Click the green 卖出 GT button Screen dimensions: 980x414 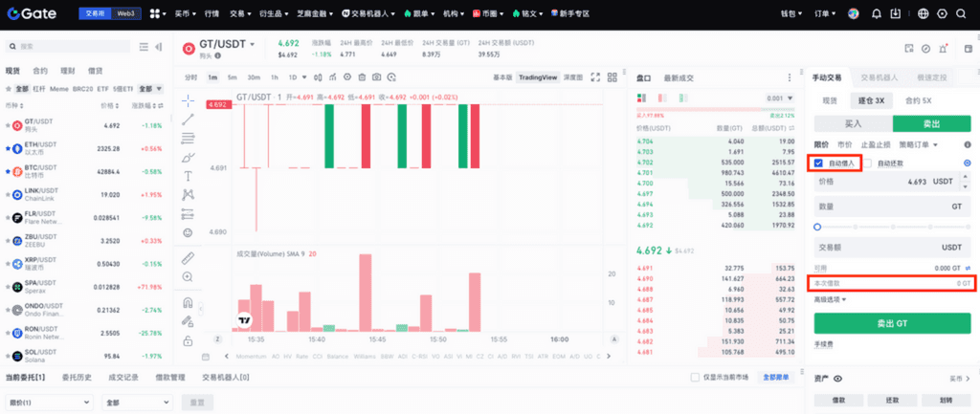pyautogui.click(x=892, y=323)
